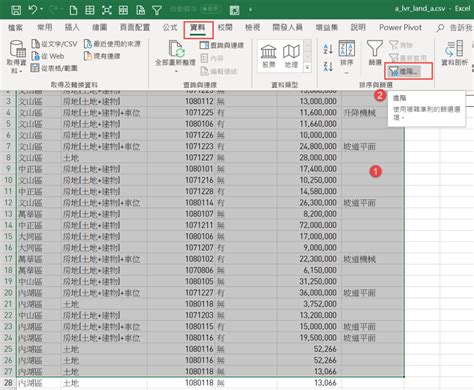Select the 地理 (Geography) data type

click(x=291, y=56)
